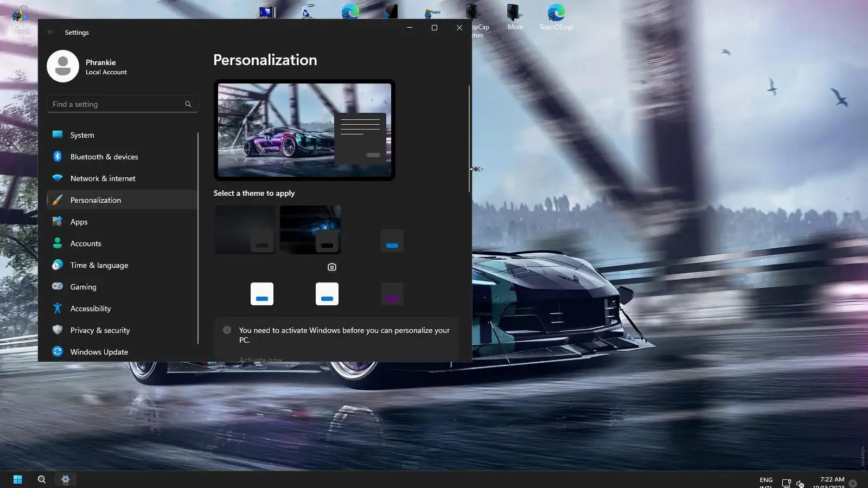Maximize the Settings window
This screenshot has width=868, height=488.
(435, 28)
